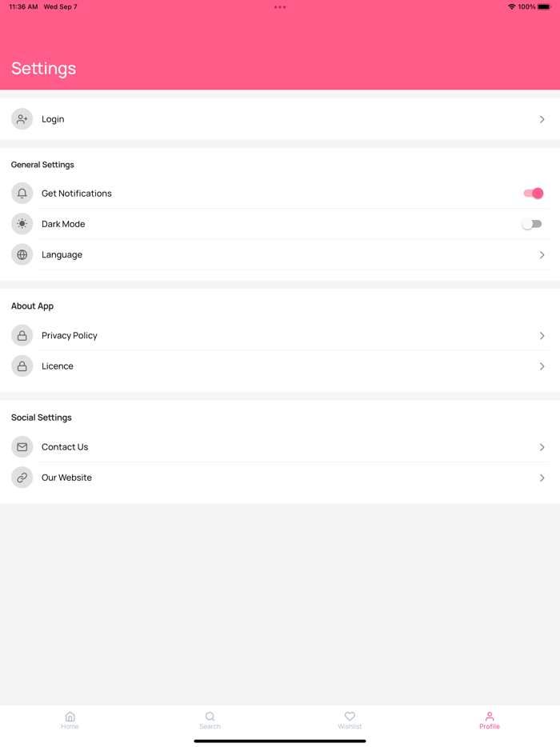
Task: Click the Contact Us envelope icon
Action: point(22,447)
